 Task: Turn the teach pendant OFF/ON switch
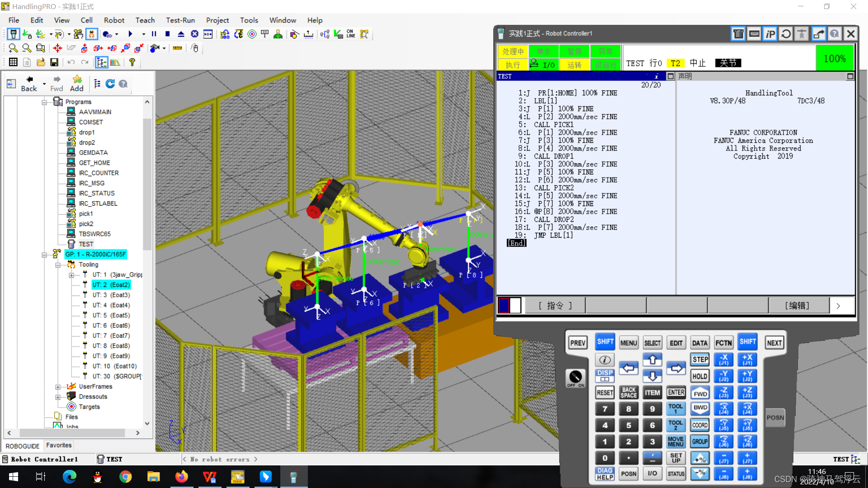[576, 377]
